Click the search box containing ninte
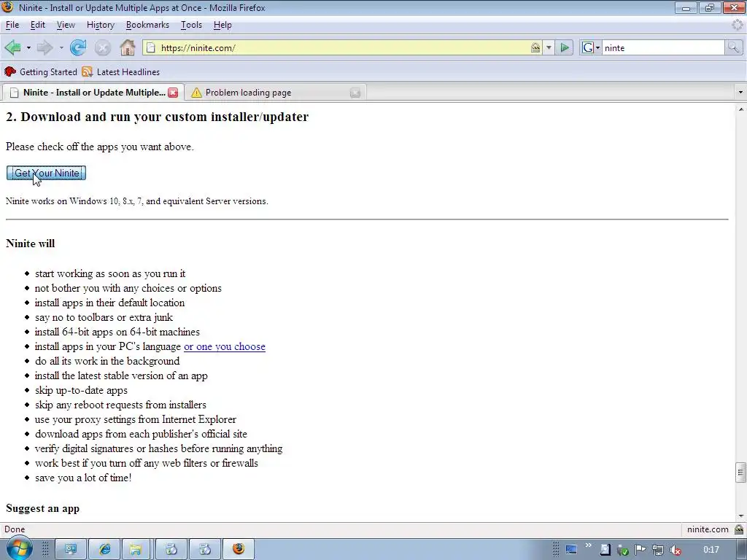This screenshot has height=560, width=747. click(x=663, y=47)
